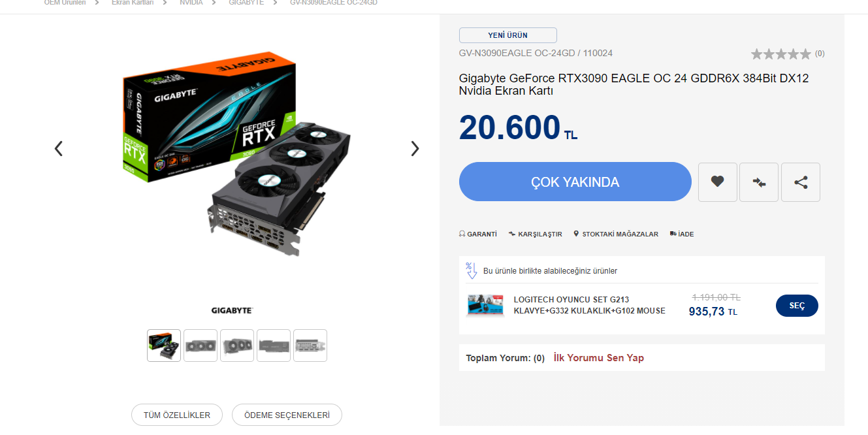The image size is (868, 435).
Task: Open GARANTİ warranty info link
Action: (x=478, y=234)
